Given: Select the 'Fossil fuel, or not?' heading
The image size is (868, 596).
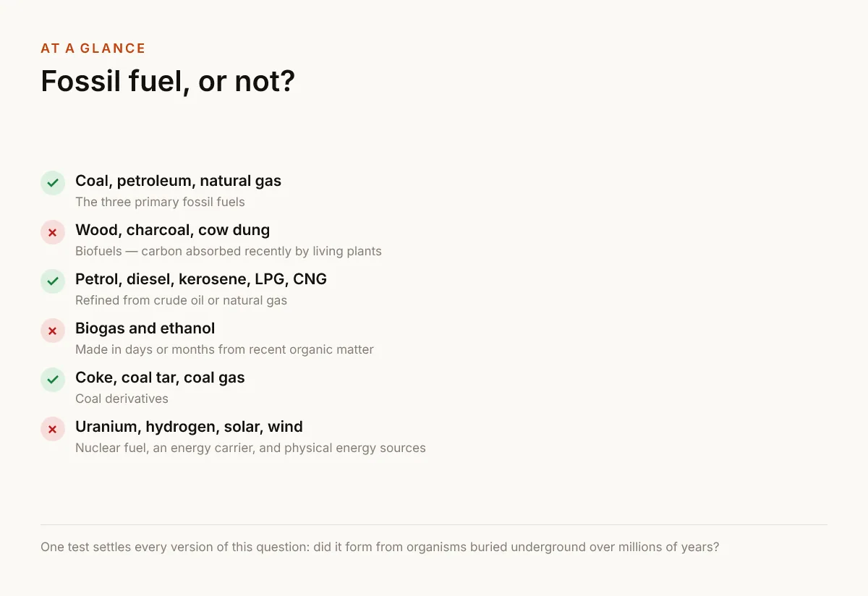Looking at the screenshot, I should tap(168, 81).
